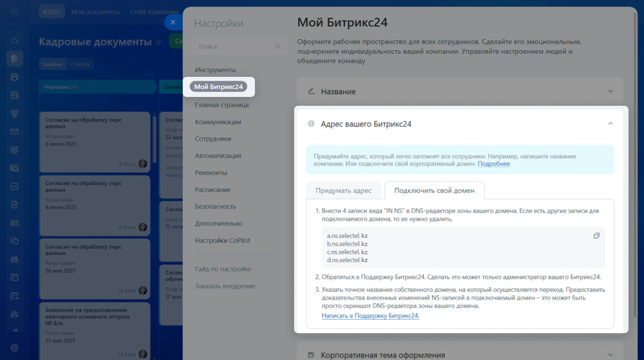Open Сейф компании in top bar

coord(154,11)
